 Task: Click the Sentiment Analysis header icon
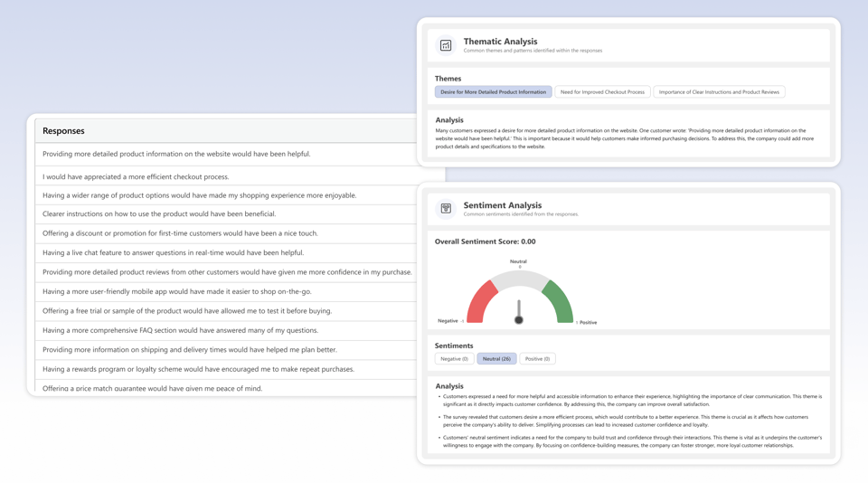(446, 208)
